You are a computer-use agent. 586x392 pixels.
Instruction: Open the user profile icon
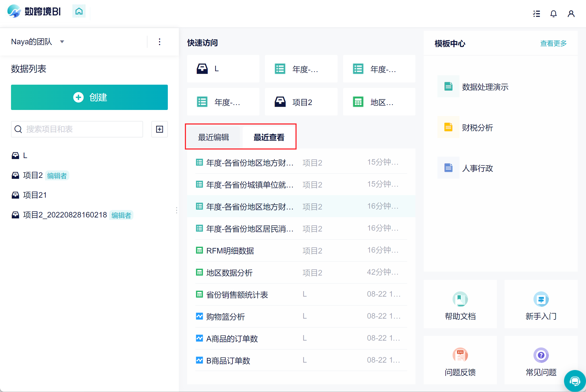[x=571, y=13]
